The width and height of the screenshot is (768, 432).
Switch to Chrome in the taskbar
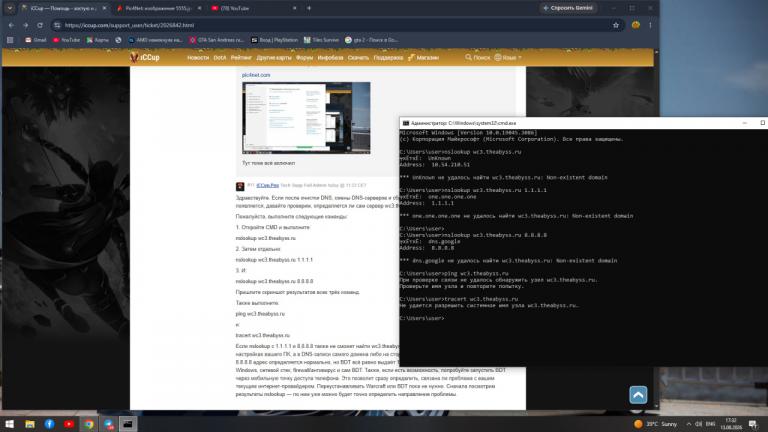pyautogui.click(x=89, y=424)
